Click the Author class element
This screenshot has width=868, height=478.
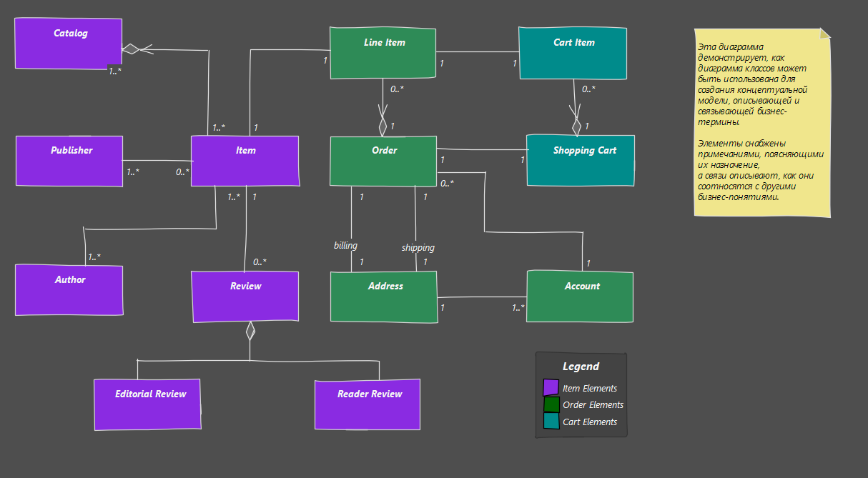pyautogui.click(x=69, y=290)
